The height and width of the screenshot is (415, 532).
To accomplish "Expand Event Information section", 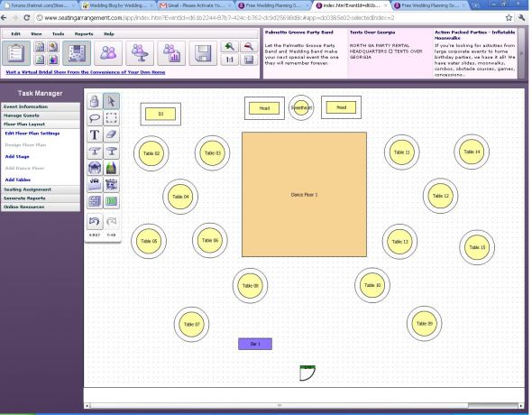I will 41,106.
